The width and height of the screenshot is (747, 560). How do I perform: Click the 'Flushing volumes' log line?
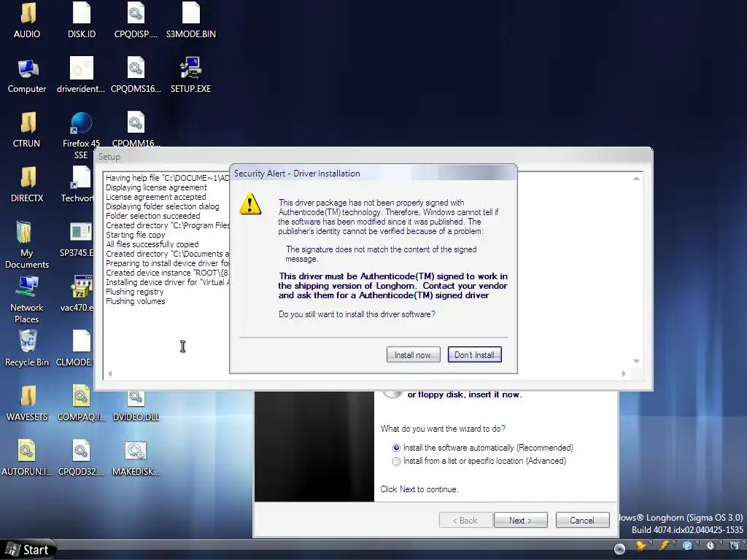pos(135,301)
